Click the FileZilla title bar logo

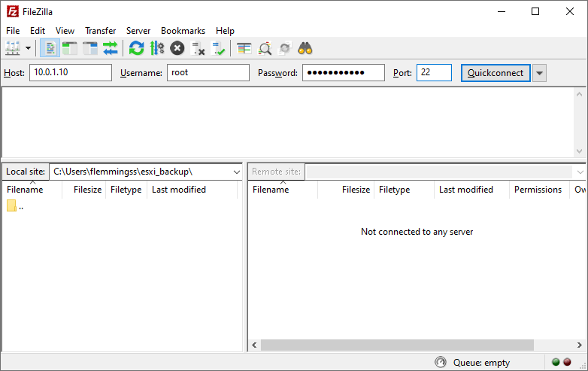12,11
